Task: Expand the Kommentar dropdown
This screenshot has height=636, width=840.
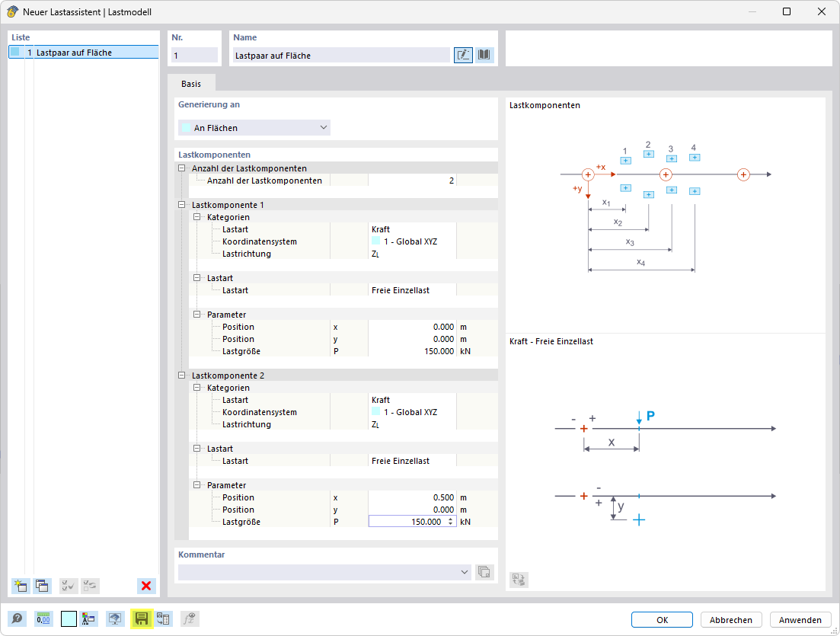Action: pyautogui.click(x=465, y=572)
